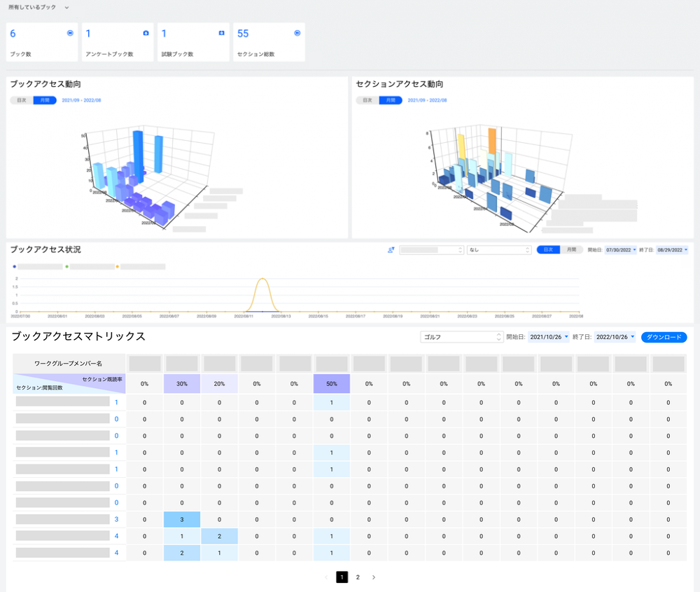Viewport: 700px width, 592px height.
Task: Open matrix page 2
Action: [x=358, y=577]
